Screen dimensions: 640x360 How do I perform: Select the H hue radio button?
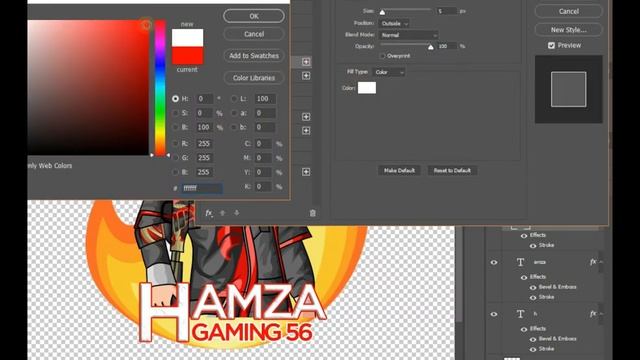[176, 99]
